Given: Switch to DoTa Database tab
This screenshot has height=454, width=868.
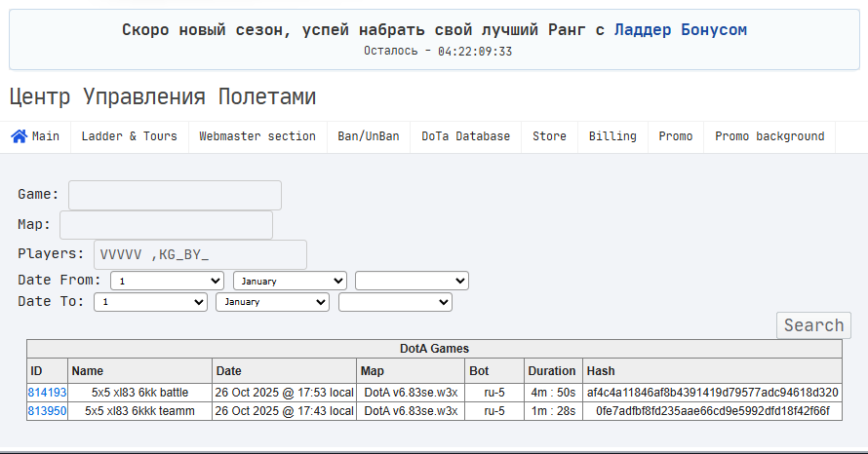Looking at the screenshot, I should (x=465, y=136).
